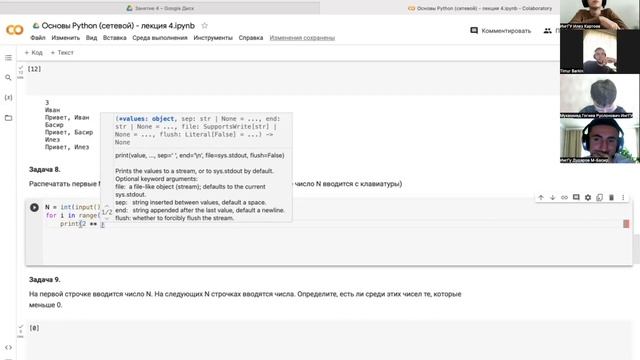This screenshot has height=360, width=640.
Task: Open the table of contents sidebar icon
Action: pyautogui.click(x=8, y=58)
